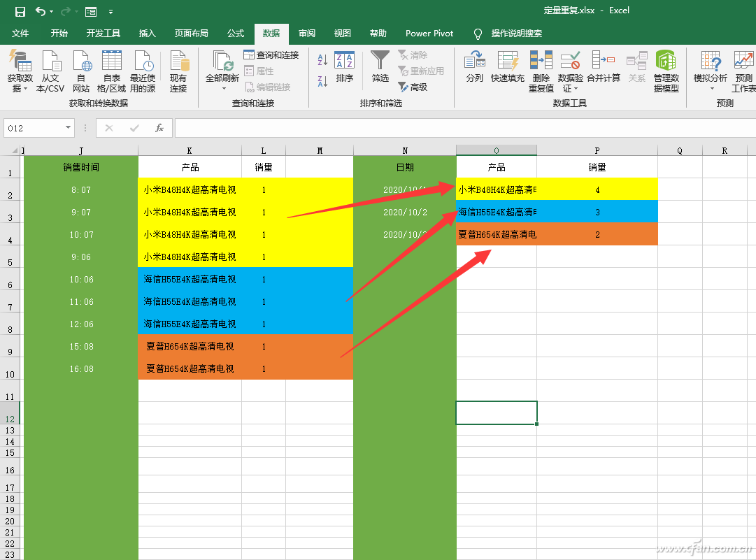
Task: Switch to the 插入 ribbon tab
Action: (x=147, y=34)
